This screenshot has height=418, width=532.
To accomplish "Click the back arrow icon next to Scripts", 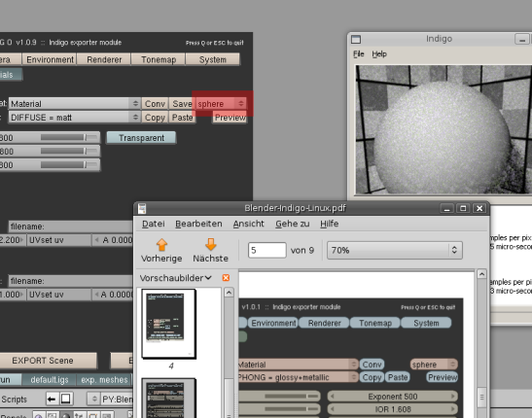I will coord(52,399).
